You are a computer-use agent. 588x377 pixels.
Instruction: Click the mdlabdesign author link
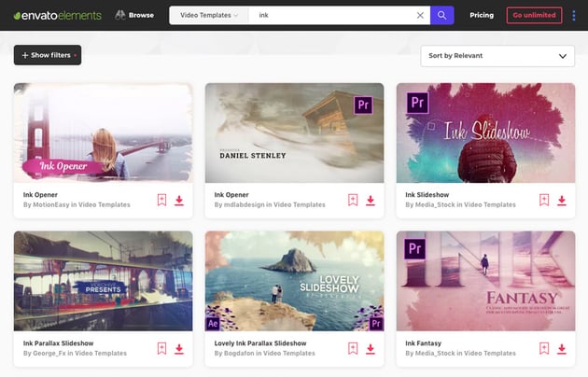click(245, 204)
